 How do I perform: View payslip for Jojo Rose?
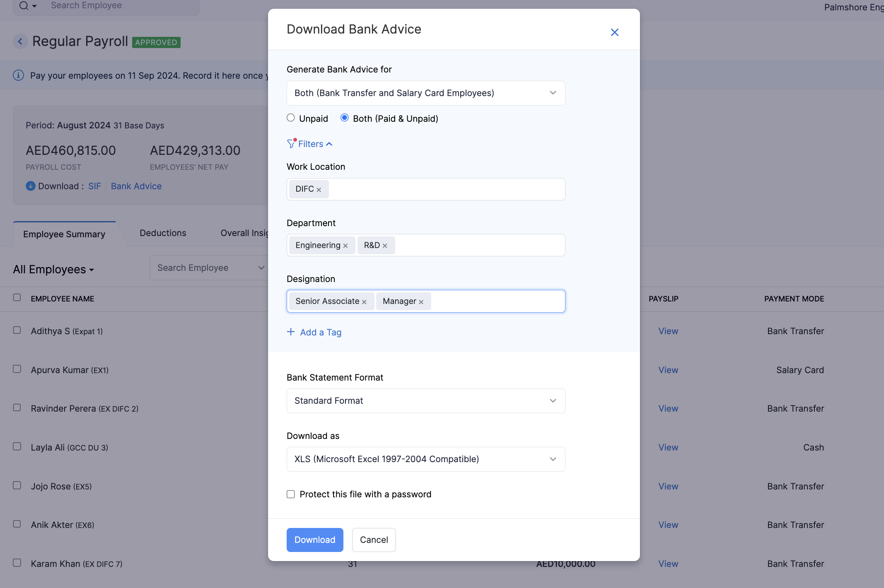point(668,486)
